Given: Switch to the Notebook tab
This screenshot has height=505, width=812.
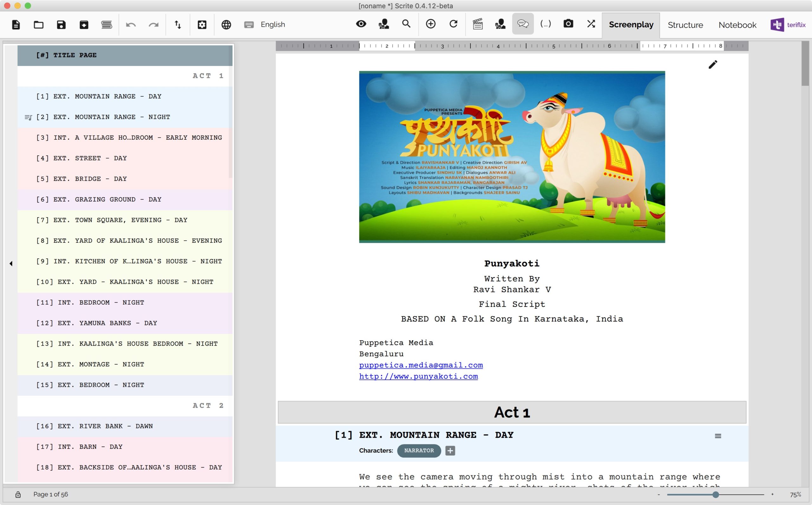Looking at the screenshot, I should pos(737,25).
